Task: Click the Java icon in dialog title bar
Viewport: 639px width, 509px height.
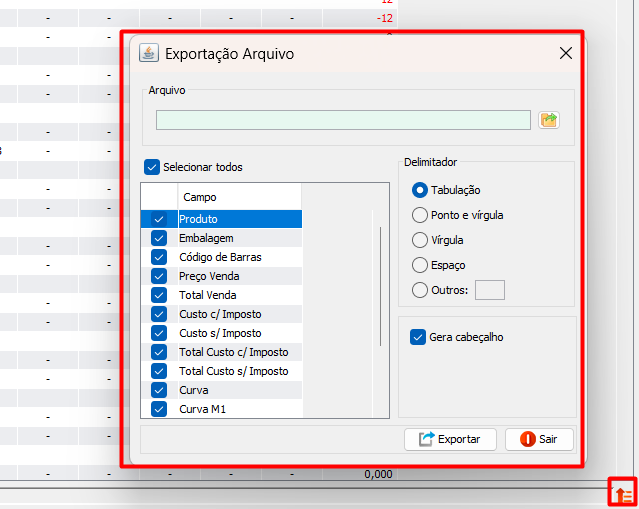Action: click(x=149, y=53)
